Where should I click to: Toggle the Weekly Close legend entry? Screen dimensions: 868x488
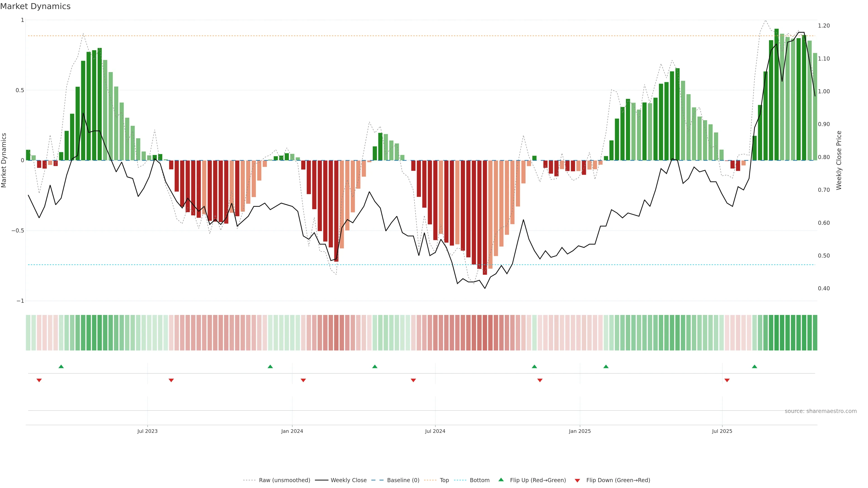[x=348, y=480]
